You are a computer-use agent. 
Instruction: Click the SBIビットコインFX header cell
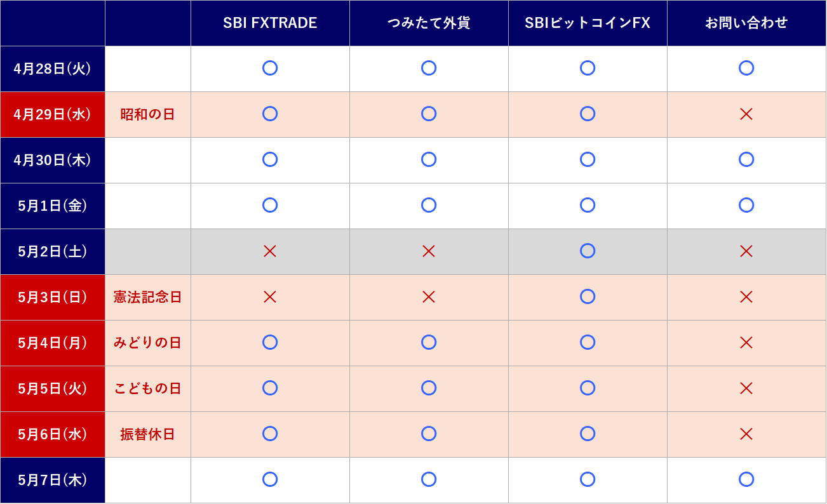(588, 23)
